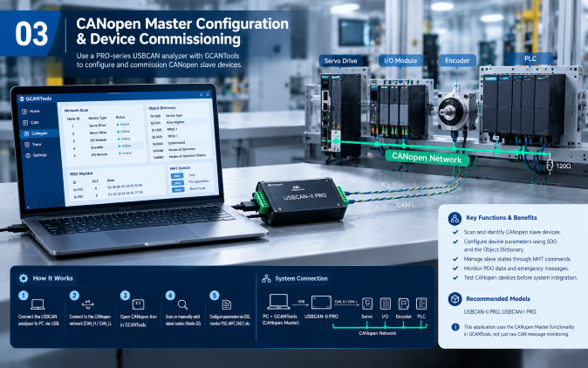588x368 pixels.
Task: Click the USB symbol icon under step two
Action: (88, 304)
